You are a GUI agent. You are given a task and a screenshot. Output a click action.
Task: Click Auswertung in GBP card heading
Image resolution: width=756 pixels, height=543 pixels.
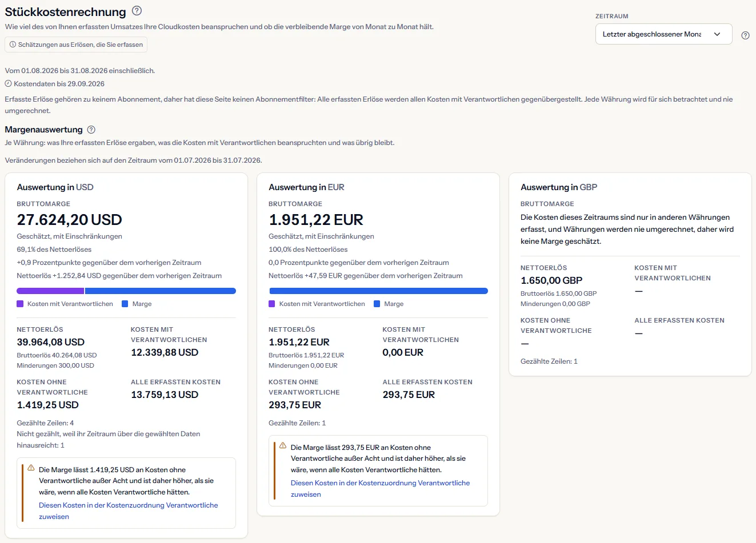click(559, 187)
